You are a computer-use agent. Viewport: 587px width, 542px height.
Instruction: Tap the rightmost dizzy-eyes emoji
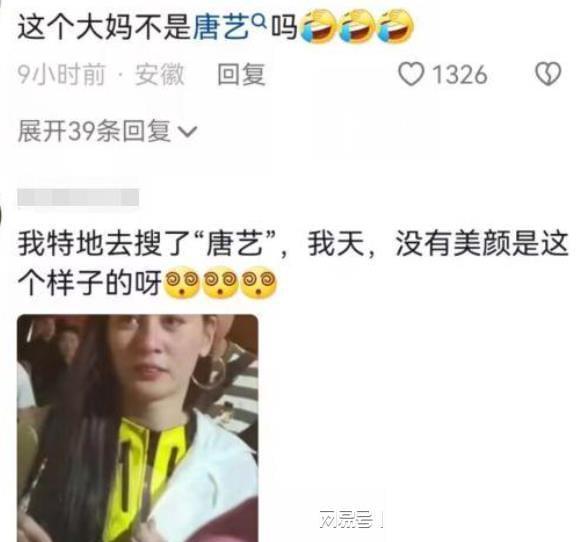tap(259, 283)
